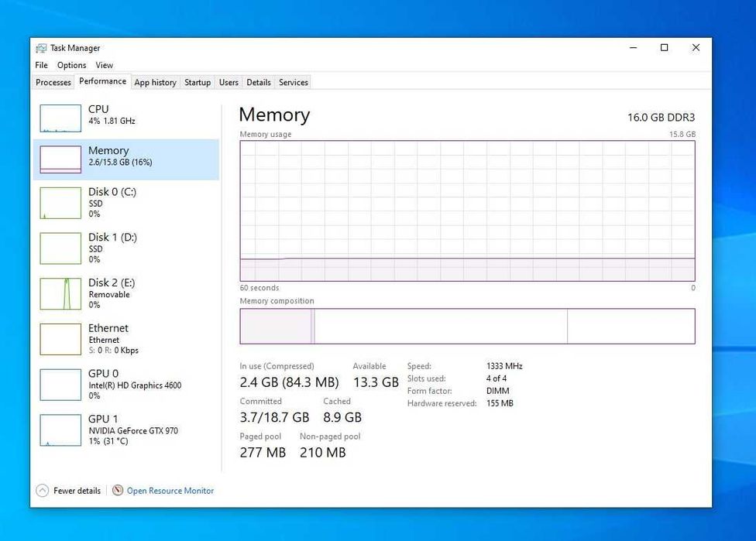Collapse view with Fewer details chevron
756x541 pixels.
43,491
